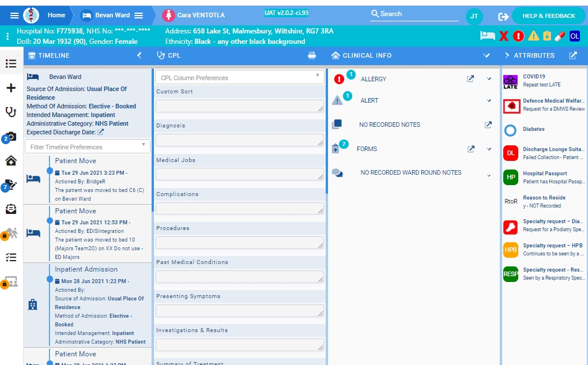588x365 pixels.
Task: Open the Bevan Ward list menu icon
Action: tap(139, 16)
